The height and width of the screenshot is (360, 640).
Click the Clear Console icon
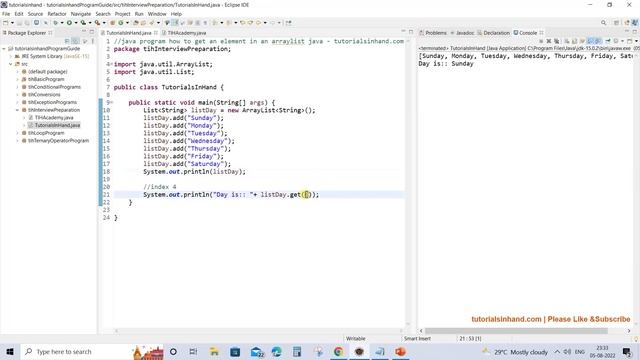tap(567, 41)
